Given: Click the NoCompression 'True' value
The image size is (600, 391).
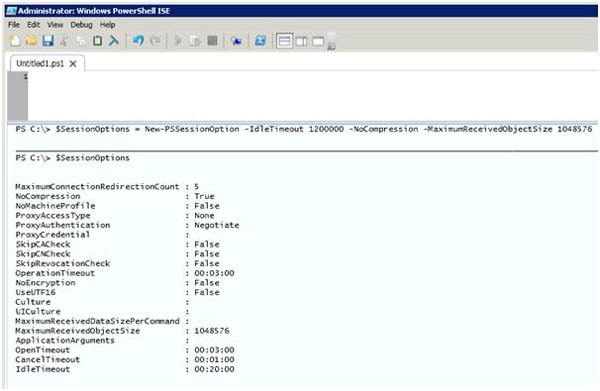Looking at the screenshot, I should pos(204,196).
